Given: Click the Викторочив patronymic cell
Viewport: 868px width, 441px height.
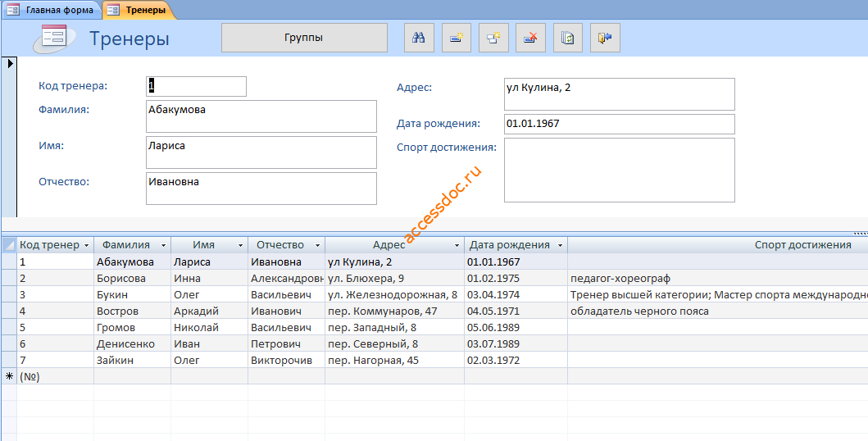Looking at the screenshot, I should (286, 360).
